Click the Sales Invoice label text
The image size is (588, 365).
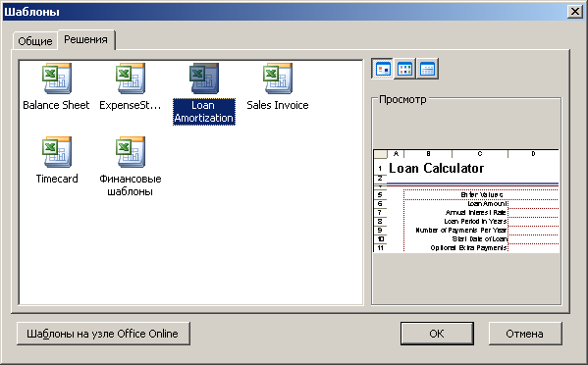(278, 105)
